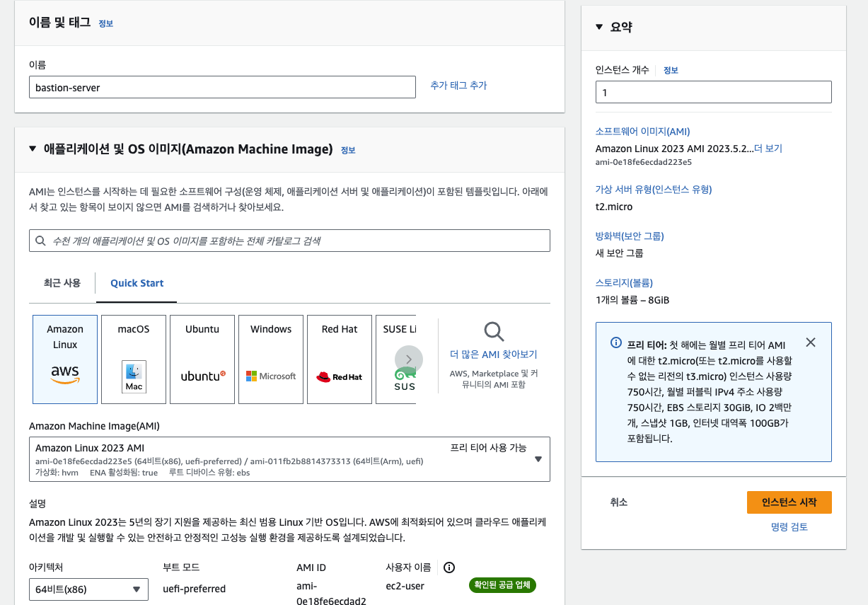Pick the Windows Microsoft AMI tile
This screenshot has height=605, width=868.
[x=271, y=359]
